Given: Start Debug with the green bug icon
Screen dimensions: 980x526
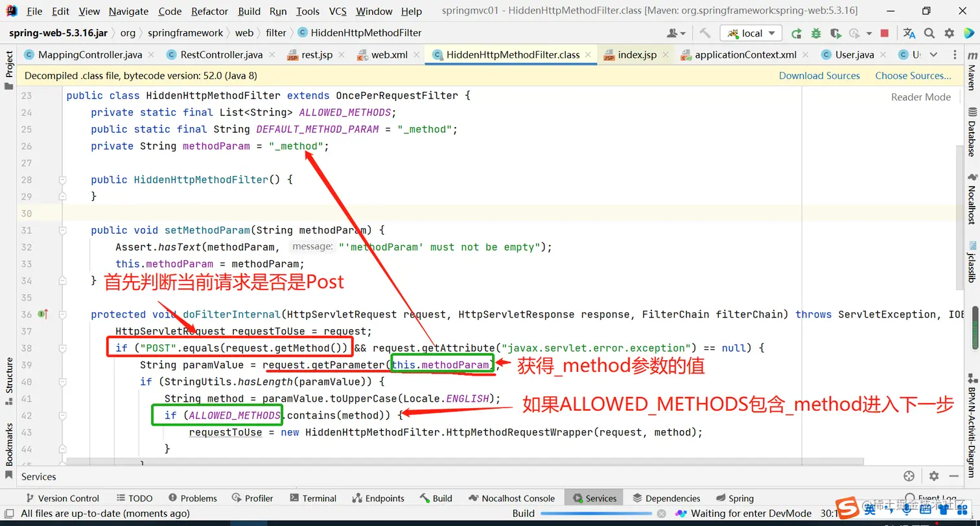Looking at the screenshot, I should pyautogui.click(x=816, y=33).
